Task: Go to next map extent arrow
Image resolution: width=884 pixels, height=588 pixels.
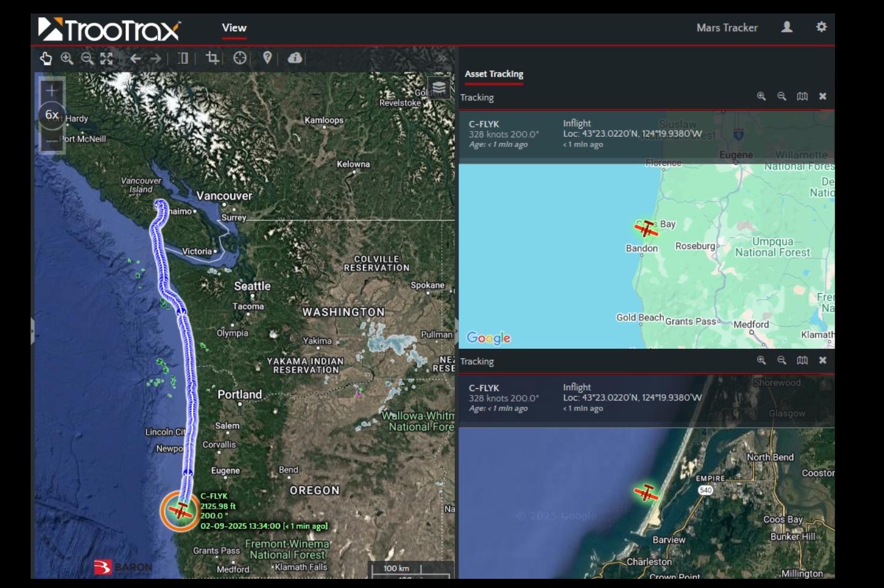Action: 156,58
